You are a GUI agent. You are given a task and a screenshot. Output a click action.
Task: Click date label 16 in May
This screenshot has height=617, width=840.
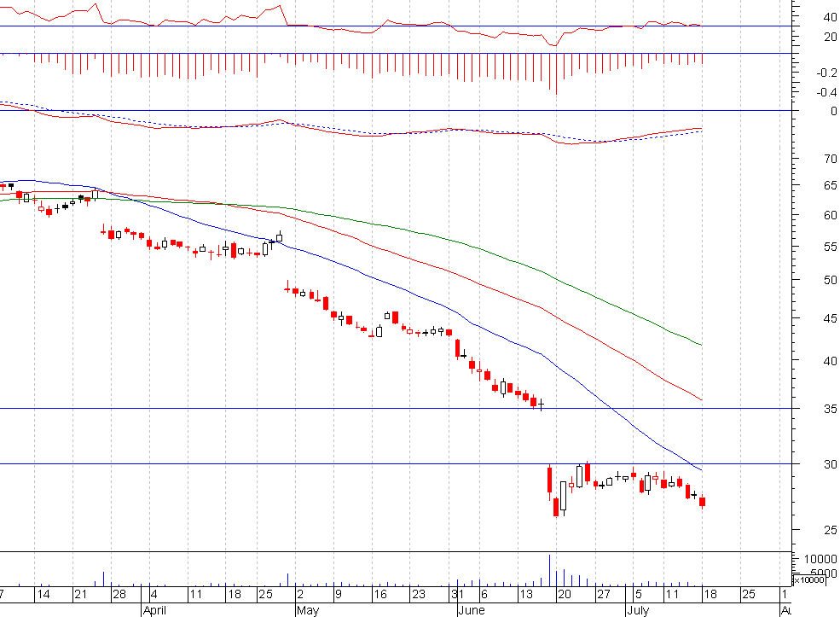[x=380, y=594]
